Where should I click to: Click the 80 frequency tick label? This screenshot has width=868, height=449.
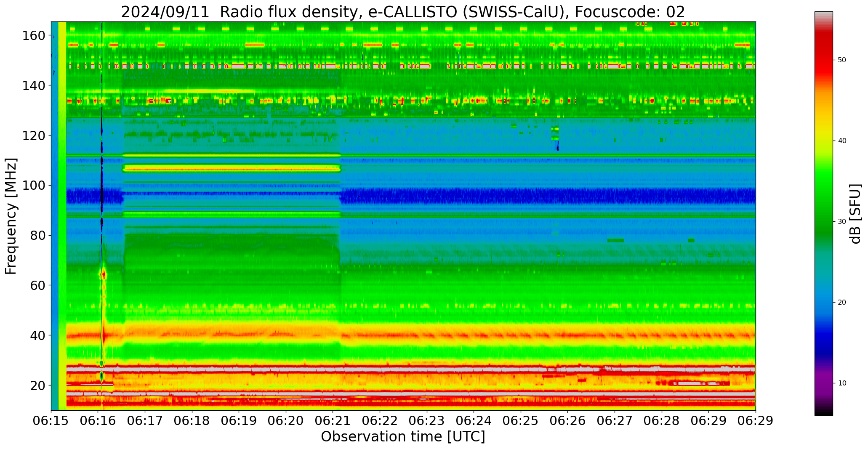[x=38, y=236]
